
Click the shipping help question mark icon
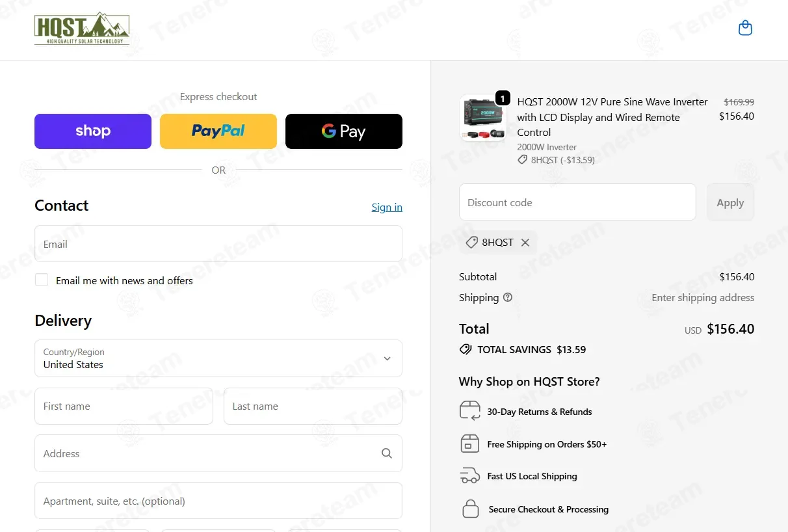(x=508, y=297)
